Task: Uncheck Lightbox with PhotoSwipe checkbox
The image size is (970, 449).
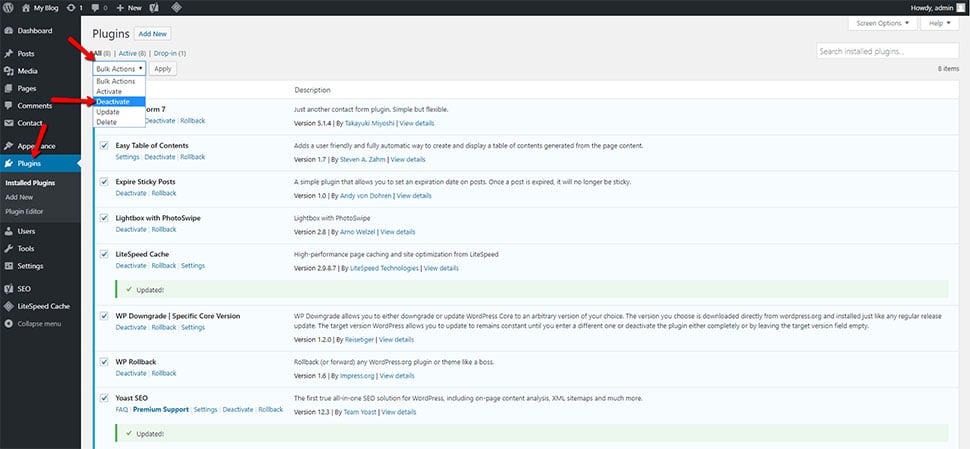Action: [x=104, y=218]
